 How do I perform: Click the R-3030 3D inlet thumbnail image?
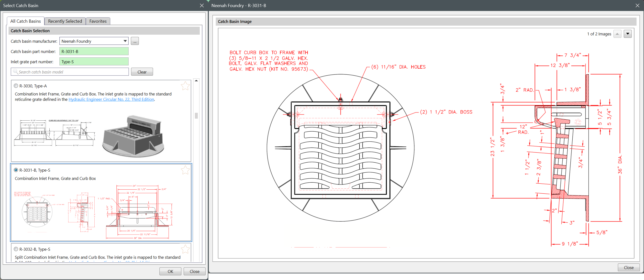(x=133, y=136)
